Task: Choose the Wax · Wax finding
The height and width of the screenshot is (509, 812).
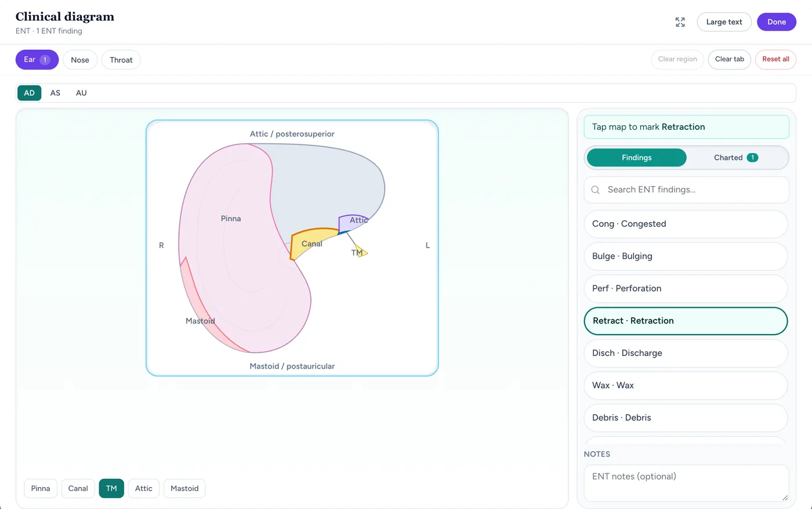Action: point(686,386)
